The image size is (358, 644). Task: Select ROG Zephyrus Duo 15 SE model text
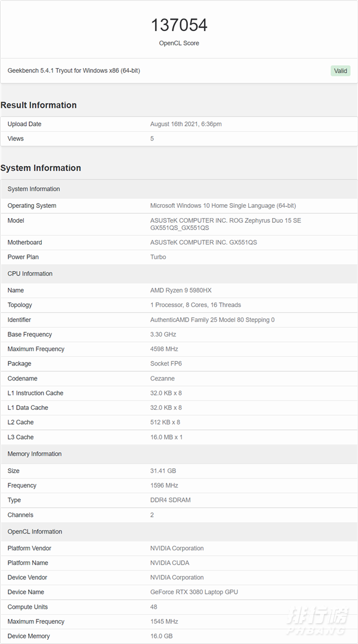(226, 224)
